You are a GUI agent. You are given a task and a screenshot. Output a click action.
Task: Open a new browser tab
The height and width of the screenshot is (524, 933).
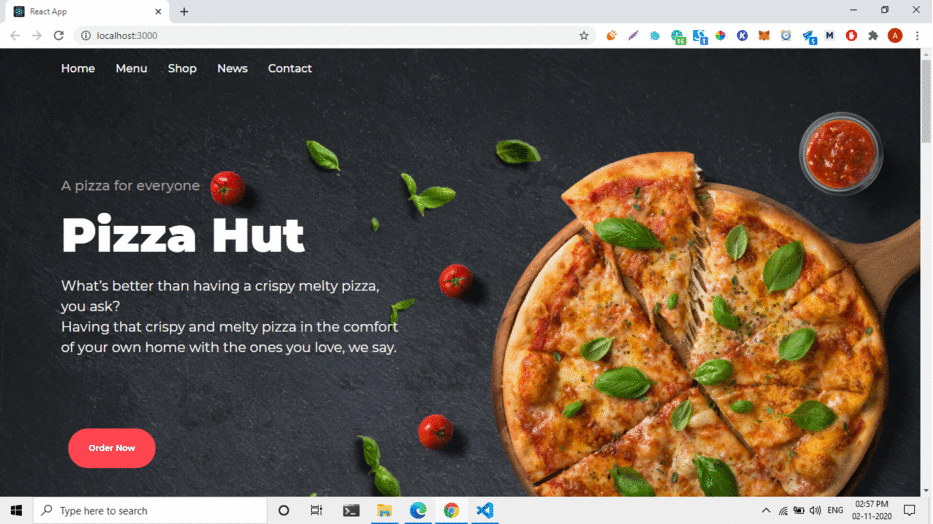tap(184, 11)
